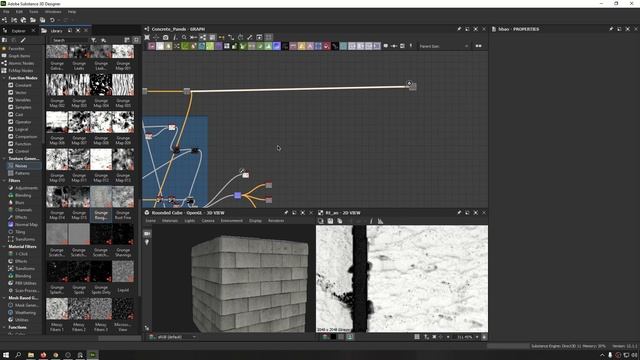Select FxMap Nodes in the library tree
This screenshot has height=360, width=640.
(x=21, y=71)
